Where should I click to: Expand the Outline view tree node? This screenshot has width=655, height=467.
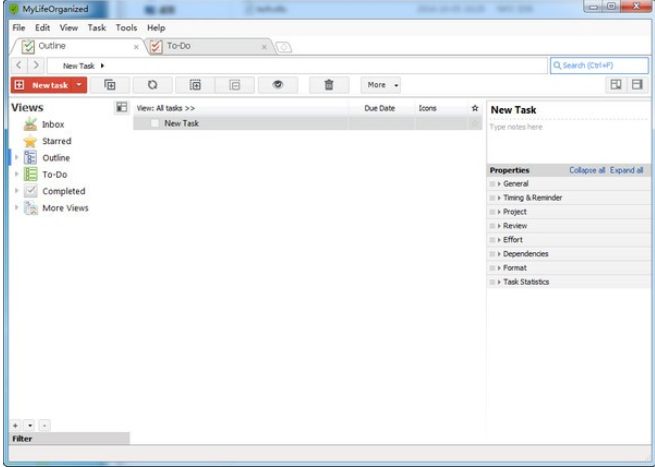pyautogui.click(x=17, y=157)
